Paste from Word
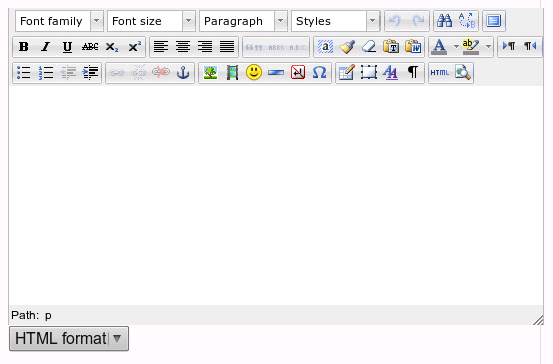 [x=413, y=47]
